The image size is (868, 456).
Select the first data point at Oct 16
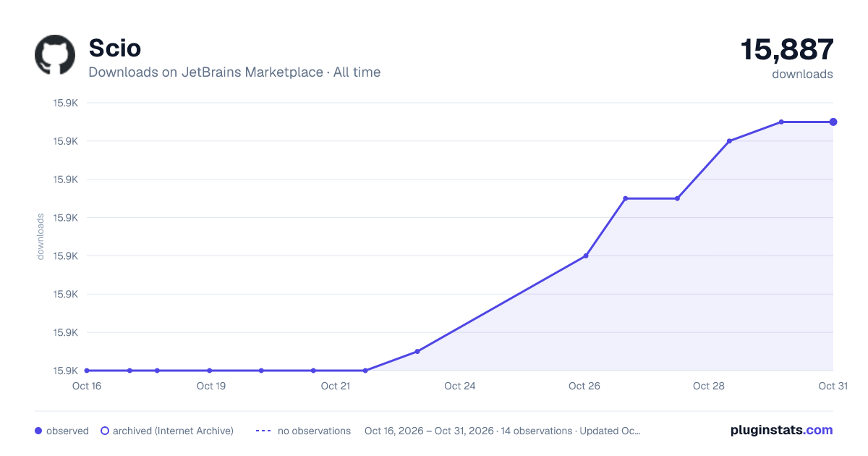tap(87, 371)
